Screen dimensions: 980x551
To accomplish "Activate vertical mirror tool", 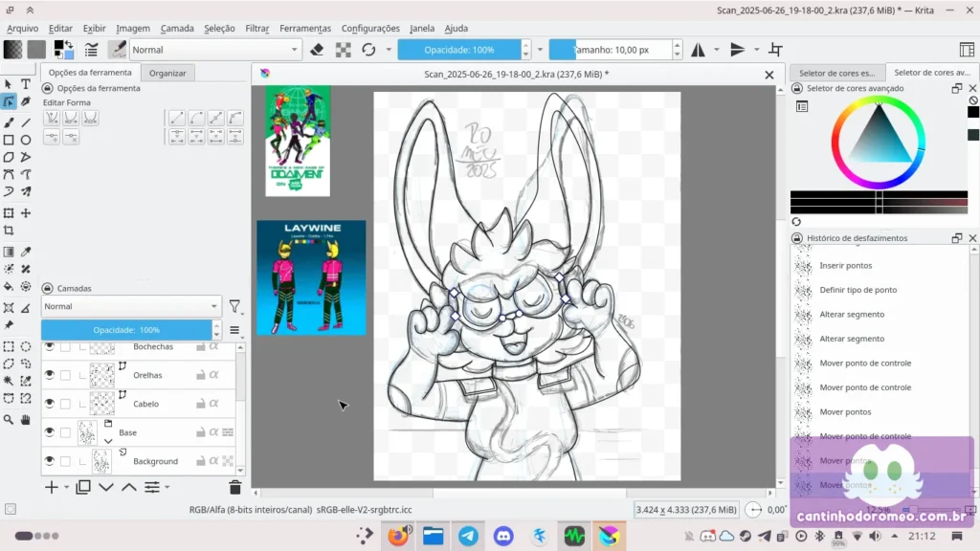I will tap(738, 50).
